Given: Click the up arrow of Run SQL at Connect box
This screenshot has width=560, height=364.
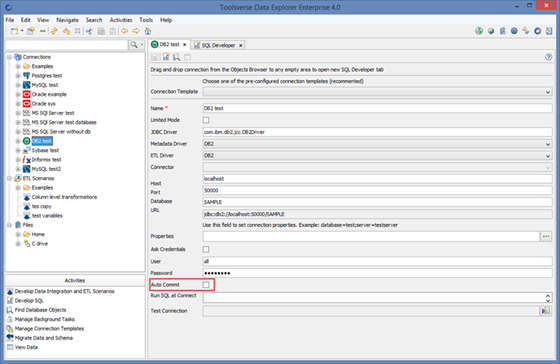Looking at the screenshot, I should point(548,295).
